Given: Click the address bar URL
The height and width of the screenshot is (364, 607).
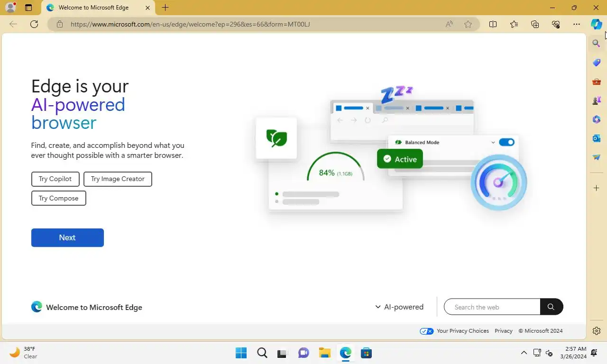Looking at the screenshot, I should [190, 24].
